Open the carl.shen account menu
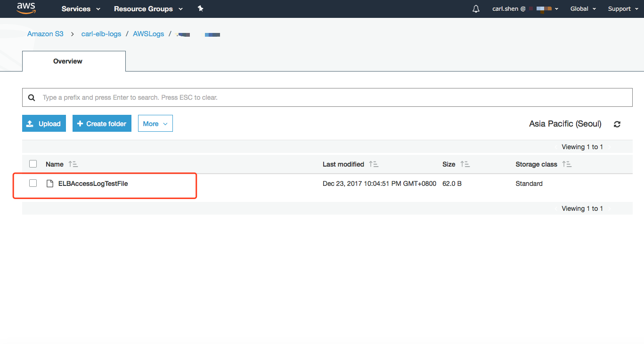This screenshot has height=344, width=644. click(x=525, y=9)
